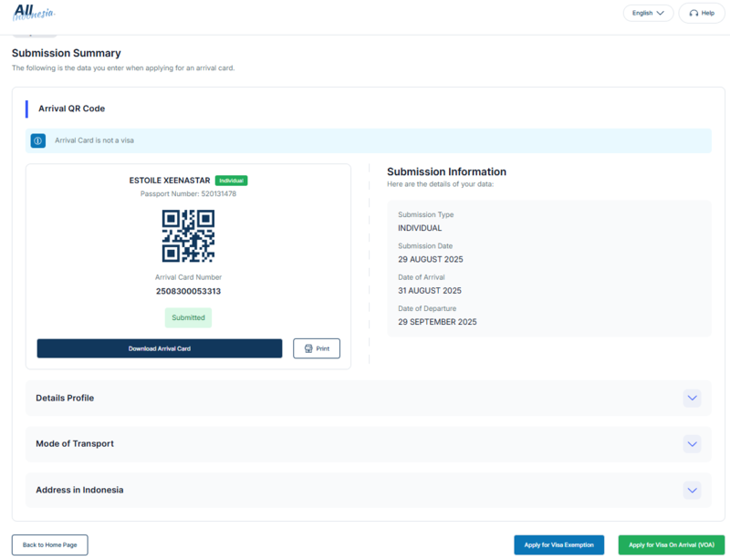Image resolution: width=730 pixels, height=560 pixels.
Task: Click the Mode of Transport heading
Action: pos(75,443)
